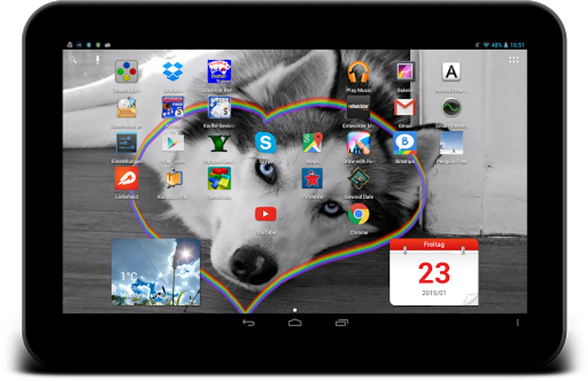Open the file manager box icon

pos(126,108)
